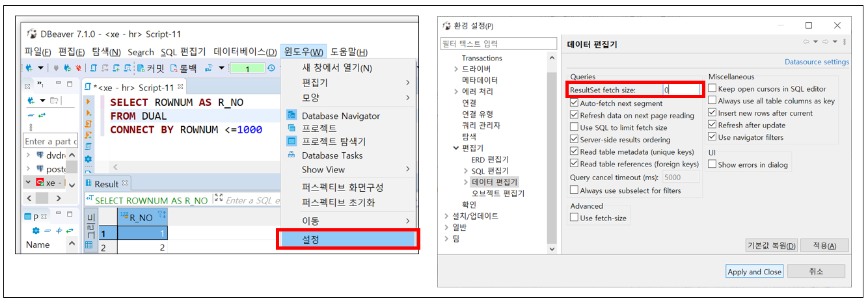This screenshot has width=868, height=303.
Task: Click the Projects panel settings gear icon
Action: (36, 231)
